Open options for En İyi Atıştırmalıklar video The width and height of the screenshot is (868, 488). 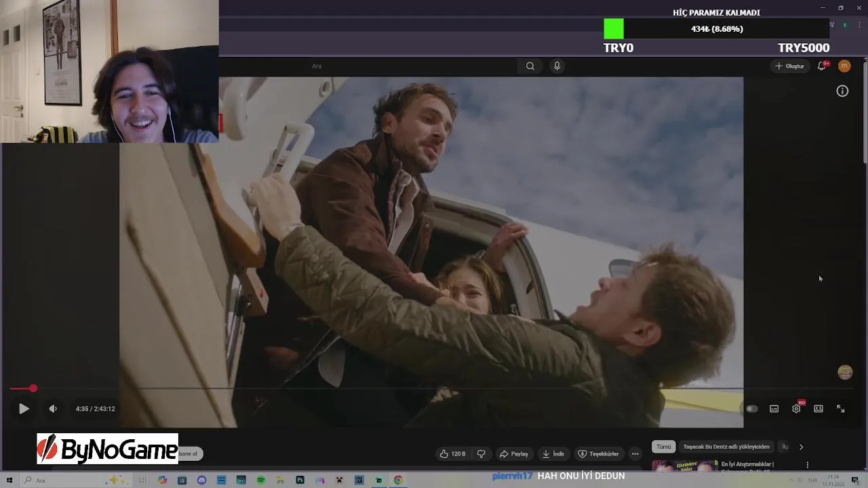tap(807, 465)
